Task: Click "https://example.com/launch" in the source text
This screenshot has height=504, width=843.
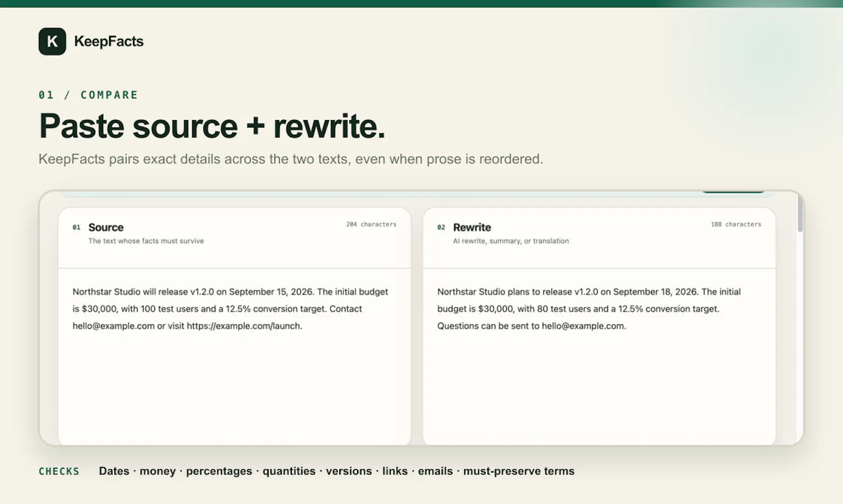Action: (x=243, y=326)
